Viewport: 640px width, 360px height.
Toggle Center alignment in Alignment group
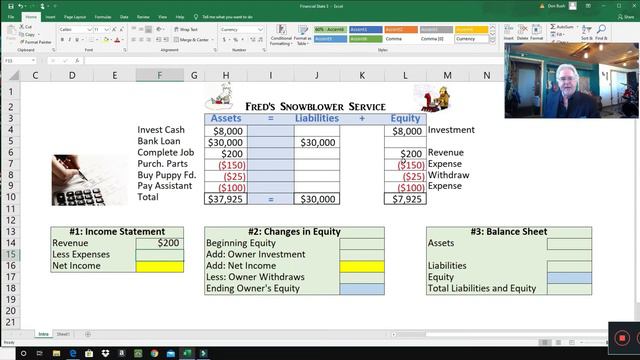tap(141, 40)
